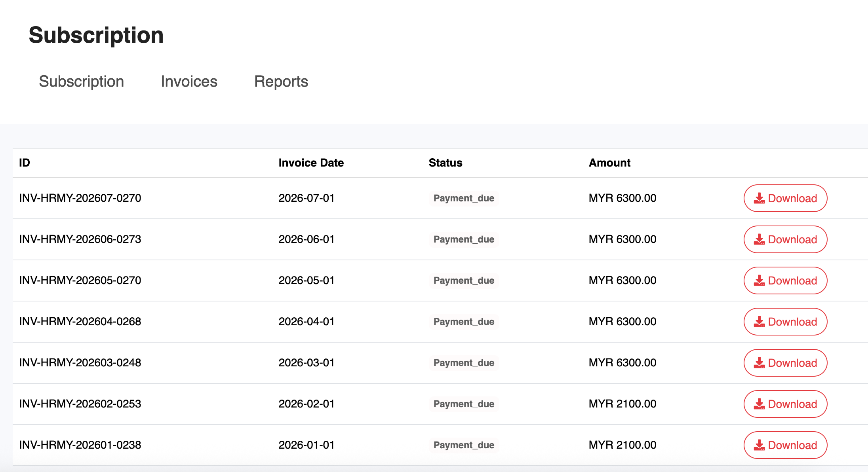Download invoice INV-HRMY-202607-0270
The width and height of the screenshot is (868, 472).
[785, 198]
